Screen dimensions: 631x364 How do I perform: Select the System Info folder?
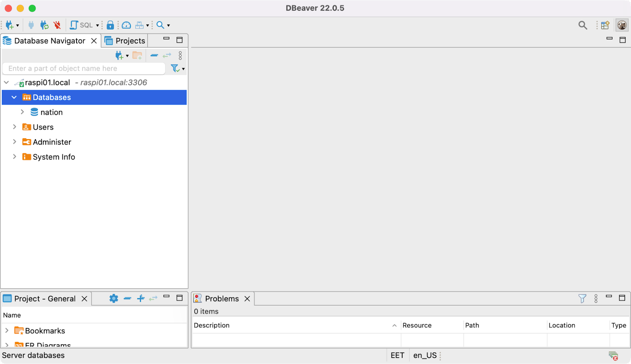pyautogui.click(x=54, y=157)
